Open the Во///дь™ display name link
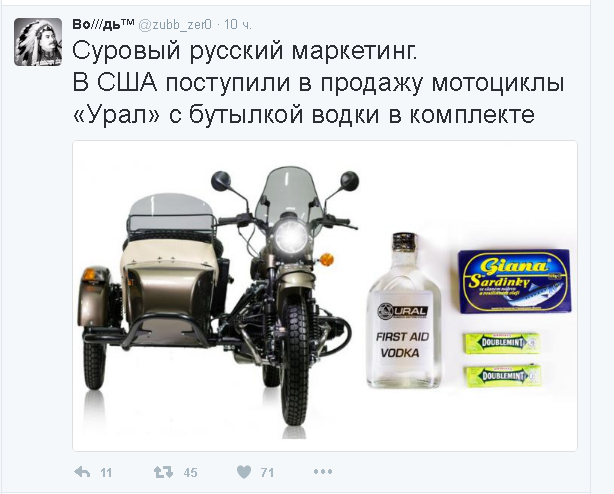Viewport: 614px width, 494px height. 104,24
